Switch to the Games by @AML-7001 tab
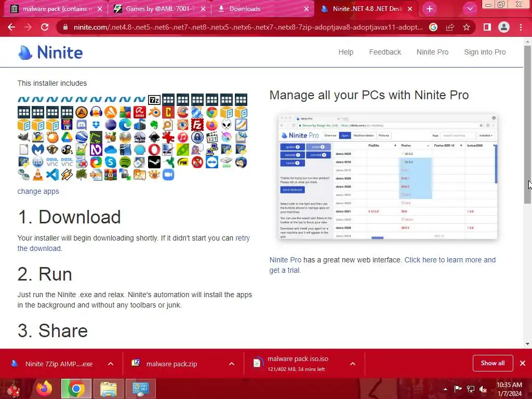Viewport: 532px width, 399px height. tap(159, 9)
